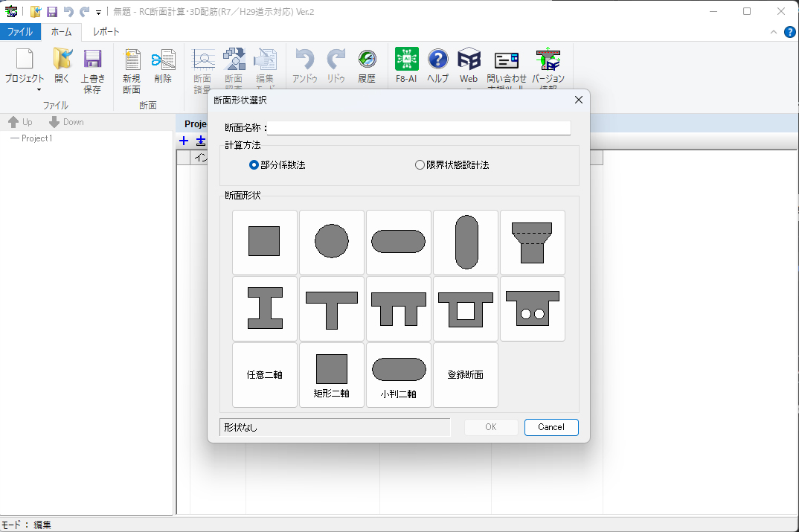
Task: Open the F8-AI tool
Action: pyautogui.click(x=406, y=65)
